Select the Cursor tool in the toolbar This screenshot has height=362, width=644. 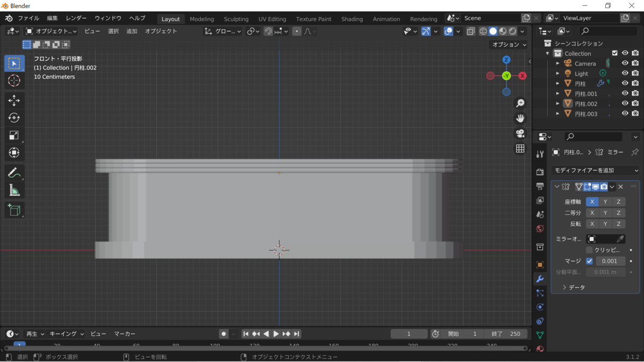(x=14, y=81)
